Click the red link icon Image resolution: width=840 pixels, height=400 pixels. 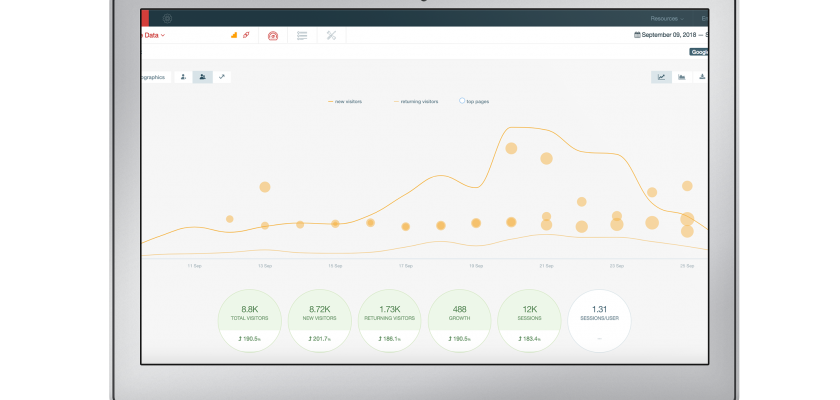[x=246, y=35]
